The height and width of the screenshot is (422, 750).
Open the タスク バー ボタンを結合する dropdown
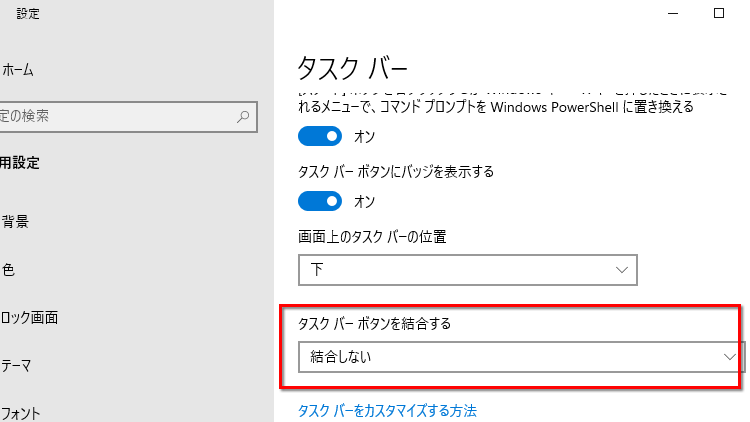click(x=521, y=357)
